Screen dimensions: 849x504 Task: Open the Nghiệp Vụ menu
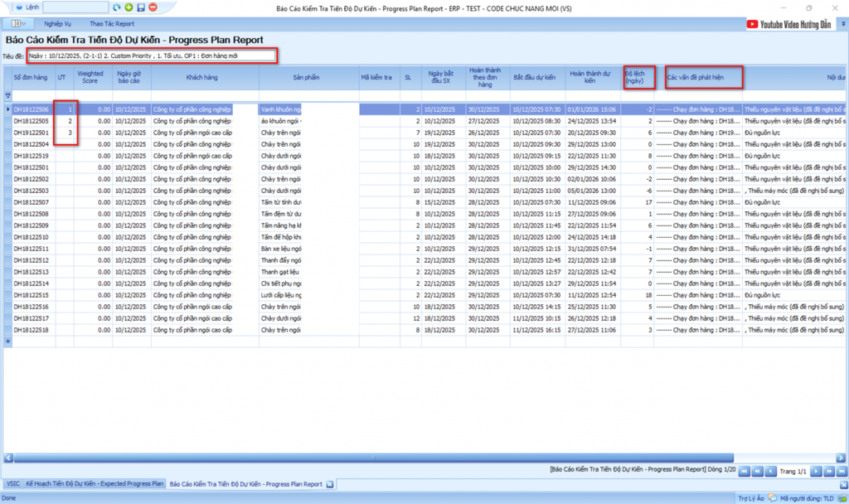pos(57,24)
